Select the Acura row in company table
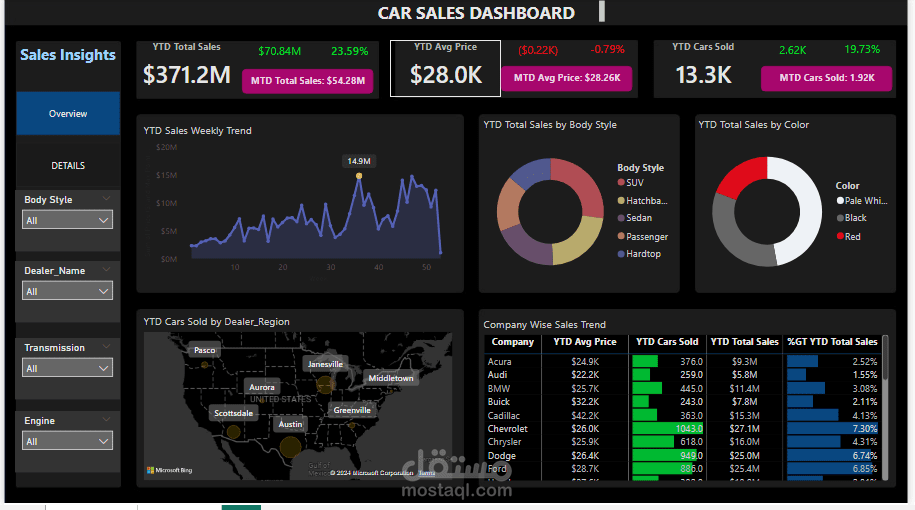 pyautogui.click(x=682, y=362)
